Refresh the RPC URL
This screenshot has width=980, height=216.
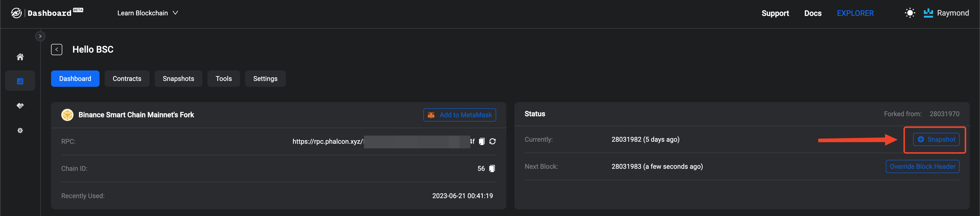(492, 141)
